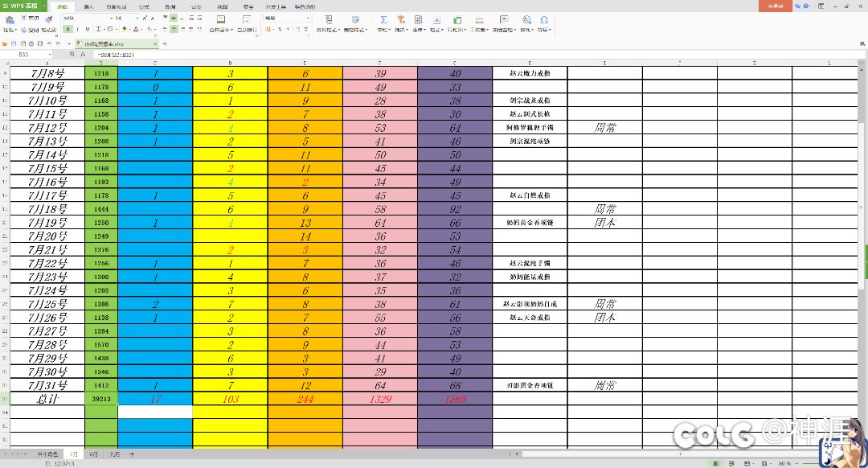Toggle Bold formatting
The height and width of the screenshot is (468, 868).
(68, 29)
